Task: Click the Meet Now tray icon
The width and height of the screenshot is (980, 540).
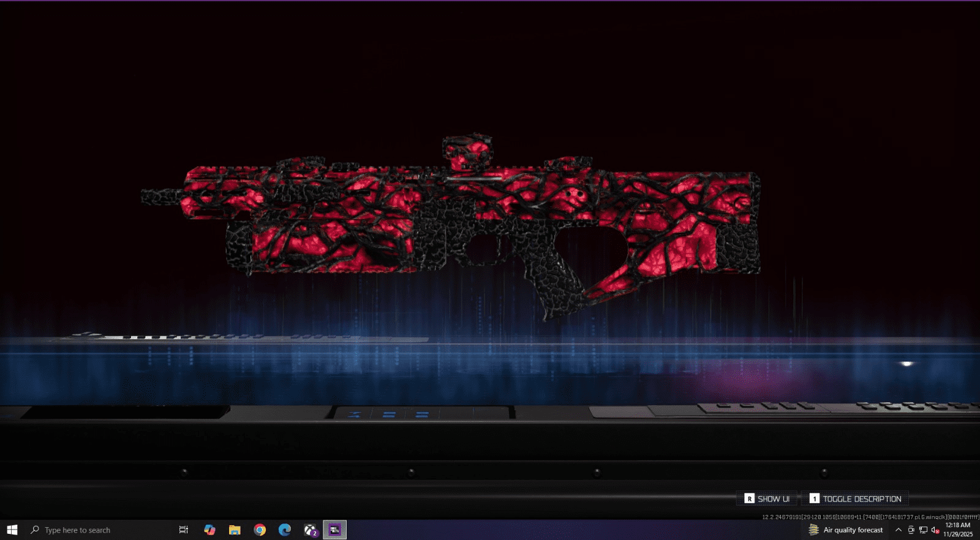Action: (911, 530)
